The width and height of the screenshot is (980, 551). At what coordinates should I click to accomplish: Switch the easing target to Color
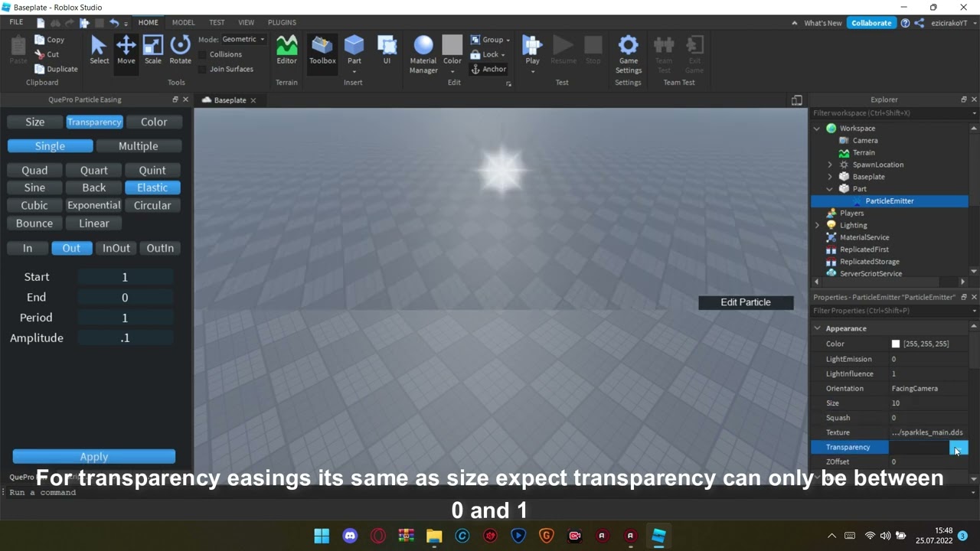[154, 122]
